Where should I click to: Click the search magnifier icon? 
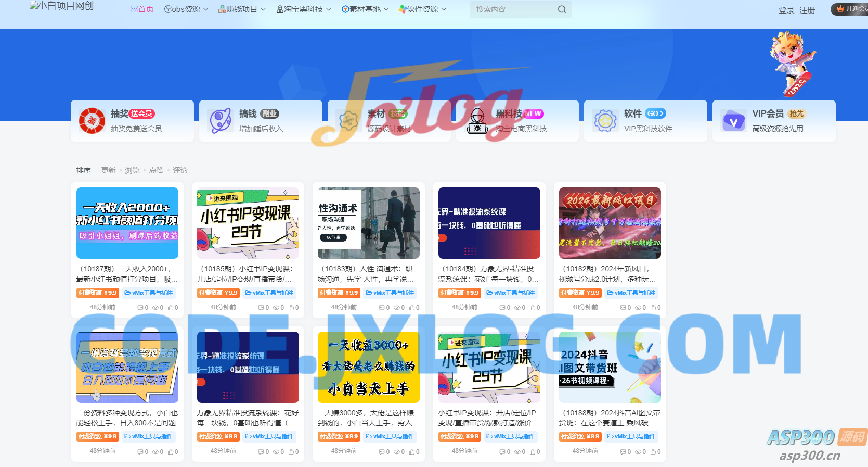(x=562, y=9)
